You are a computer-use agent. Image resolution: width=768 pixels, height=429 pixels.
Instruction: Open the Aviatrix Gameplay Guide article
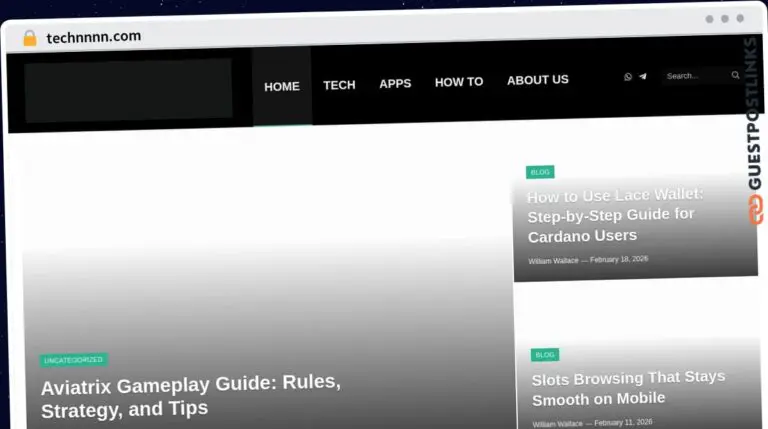(x=190, y=395)
